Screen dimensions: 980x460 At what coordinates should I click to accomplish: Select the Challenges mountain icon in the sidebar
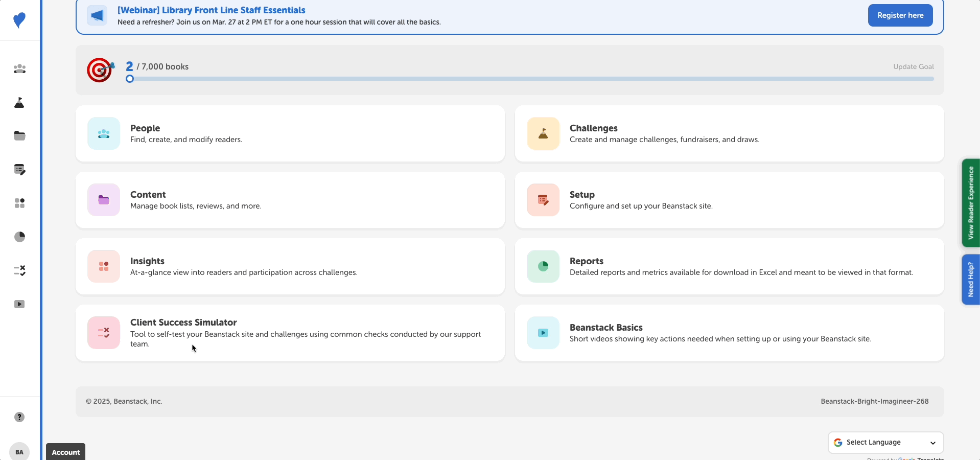tap(19, 102)
